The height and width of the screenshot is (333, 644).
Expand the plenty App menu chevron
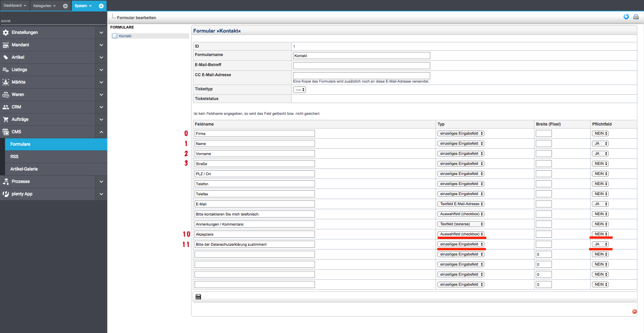pos(101,194)
